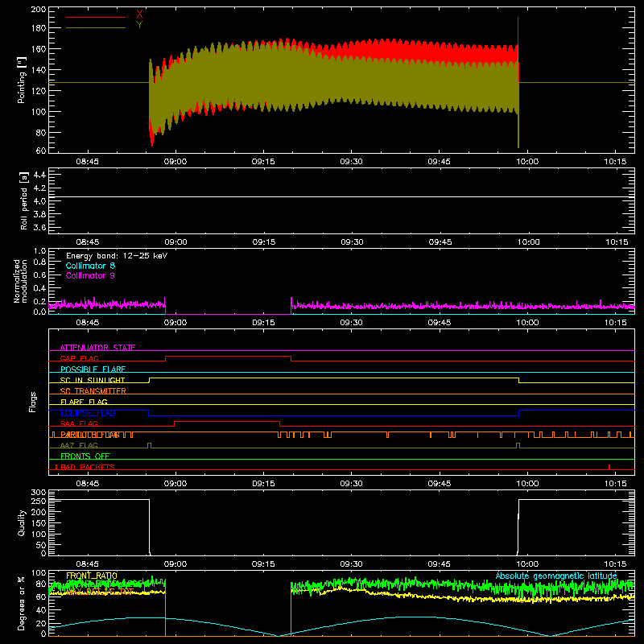Viewport: 644px width, 644px height.
Task: Select the 'Absolute geomagnetic latitude' label
Action: (556, 576)
